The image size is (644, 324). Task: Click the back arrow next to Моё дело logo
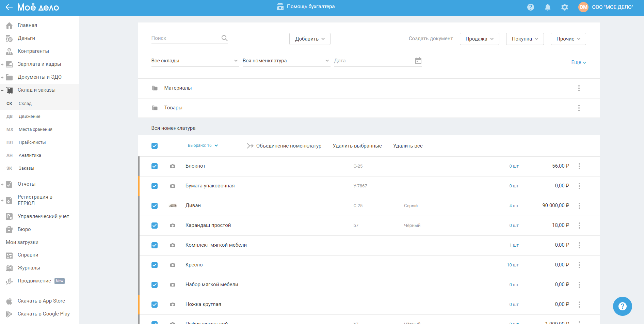pos(9,7)
